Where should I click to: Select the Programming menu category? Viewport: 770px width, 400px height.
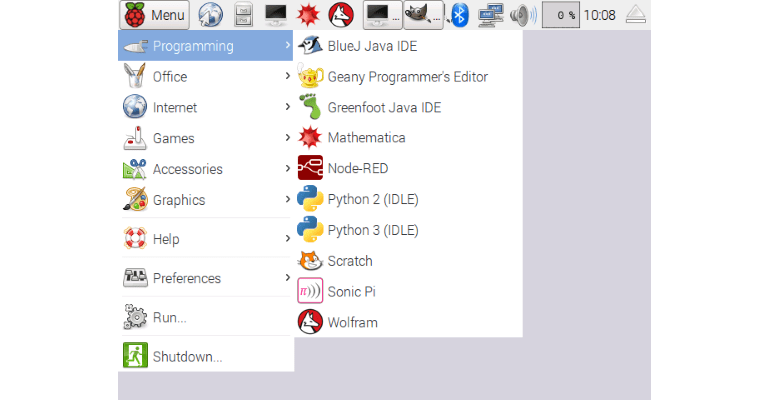point(205,46)
